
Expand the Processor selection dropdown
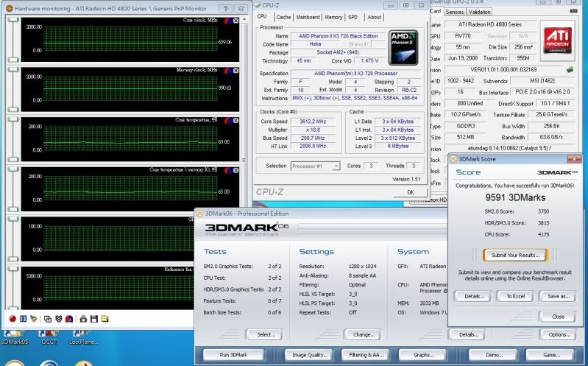pos(336,166)
